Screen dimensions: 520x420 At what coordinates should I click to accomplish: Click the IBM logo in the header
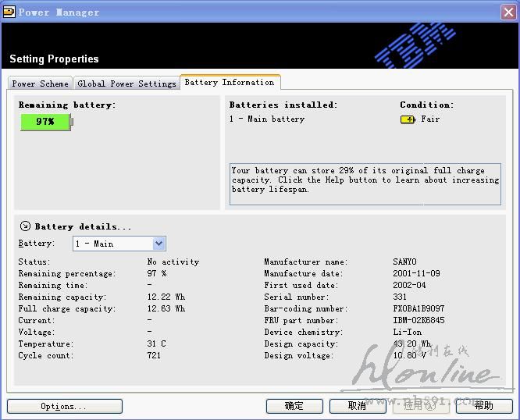click(415, 44)
